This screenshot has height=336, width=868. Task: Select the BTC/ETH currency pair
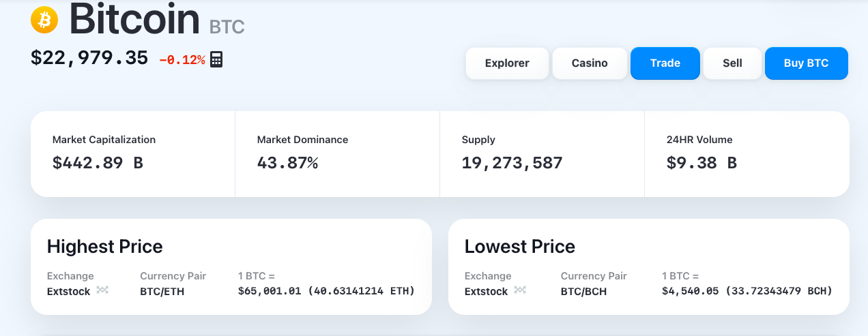click(x=162, y=292)
